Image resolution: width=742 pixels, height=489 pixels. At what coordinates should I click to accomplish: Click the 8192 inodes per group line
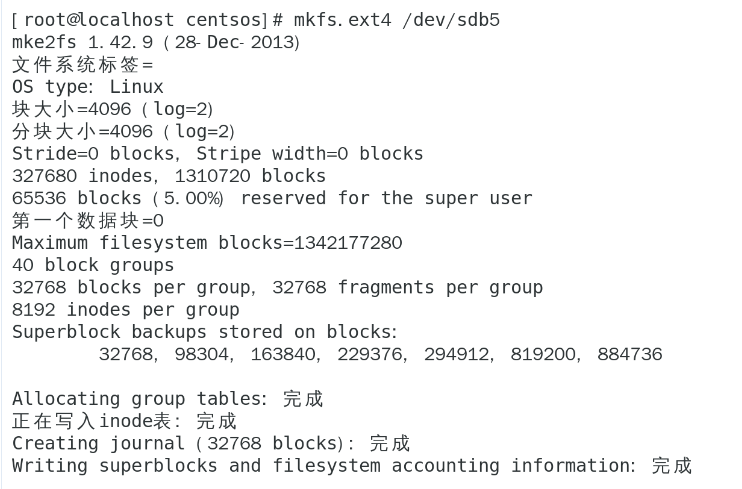coord(125,309)
